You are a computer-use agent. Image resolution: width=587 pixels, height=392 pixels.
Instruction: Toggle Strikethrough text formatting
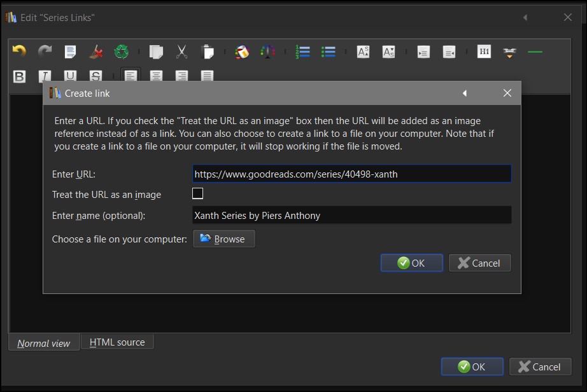tap(96, 76)
